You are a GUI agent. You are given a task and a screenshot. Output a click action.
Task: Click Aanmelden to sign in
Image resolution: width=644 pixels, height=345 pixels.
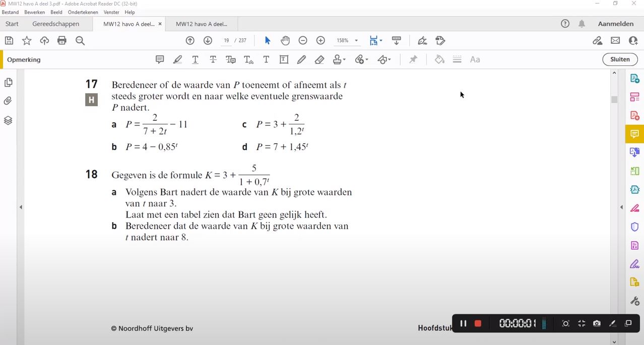coord(616,24)
